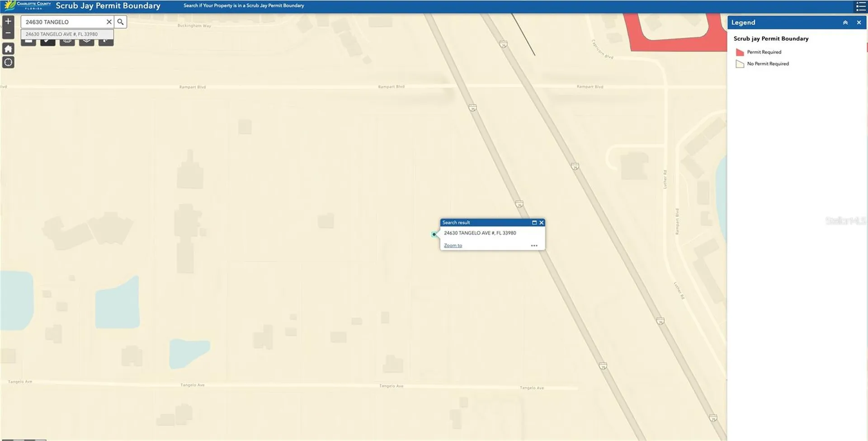Click the Permit Required red swatch
The image size is (868, 441).
click(740, 52)
